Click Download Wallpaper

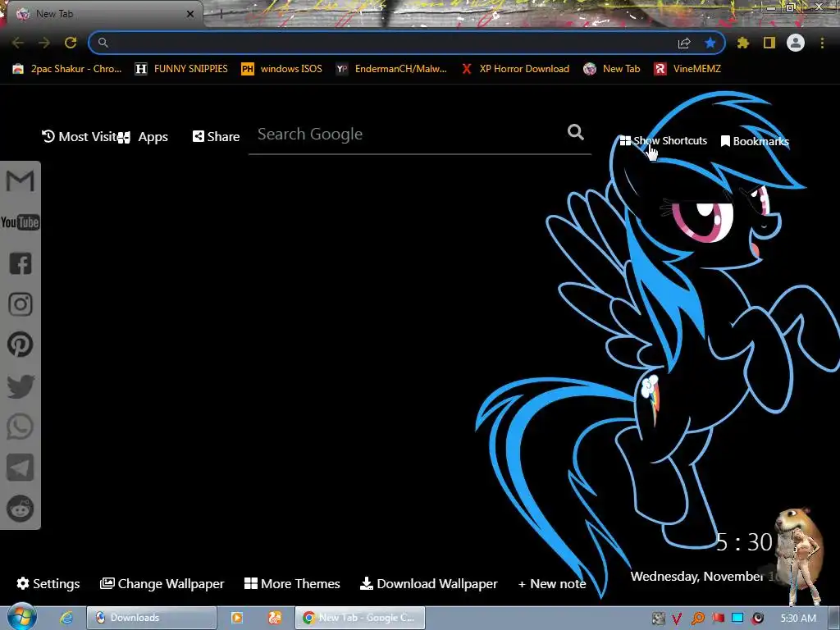428,583
